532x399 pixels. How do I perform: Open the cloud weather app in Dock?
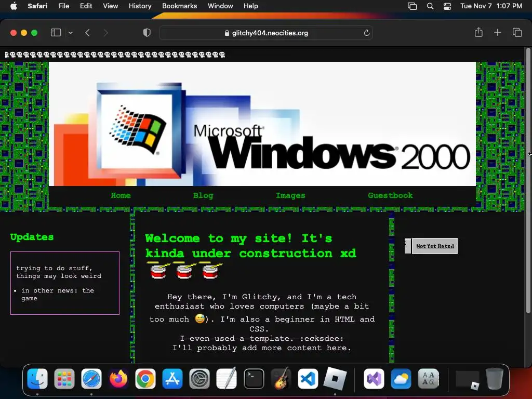click(401, 379)
